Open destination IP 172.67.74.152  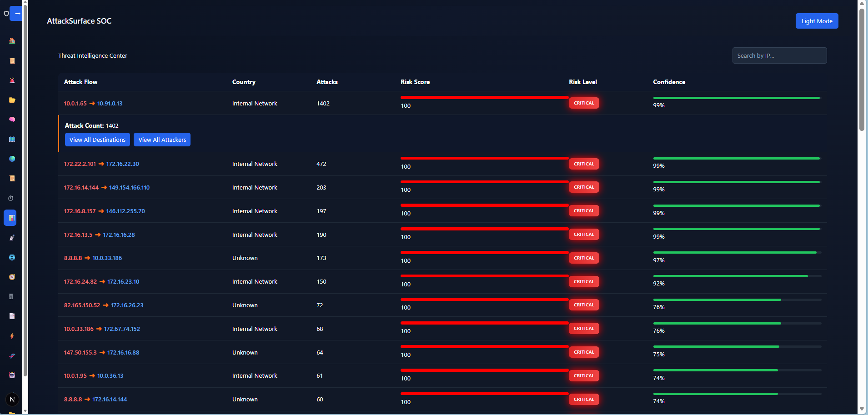click(122, 329)
